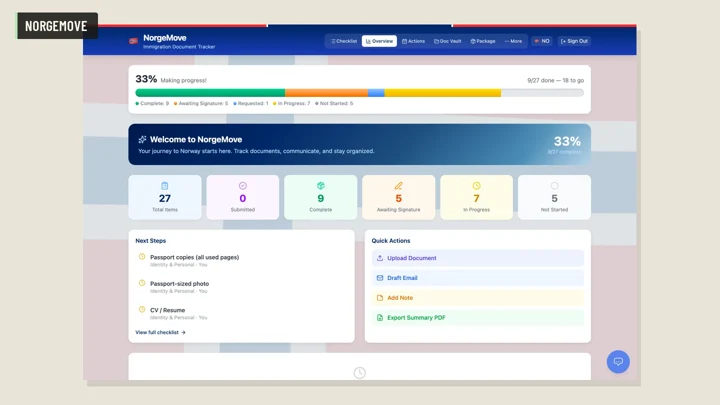Click the Awaiting Signature: 5 legend entry
720x405 pixels.
[201, 103]
